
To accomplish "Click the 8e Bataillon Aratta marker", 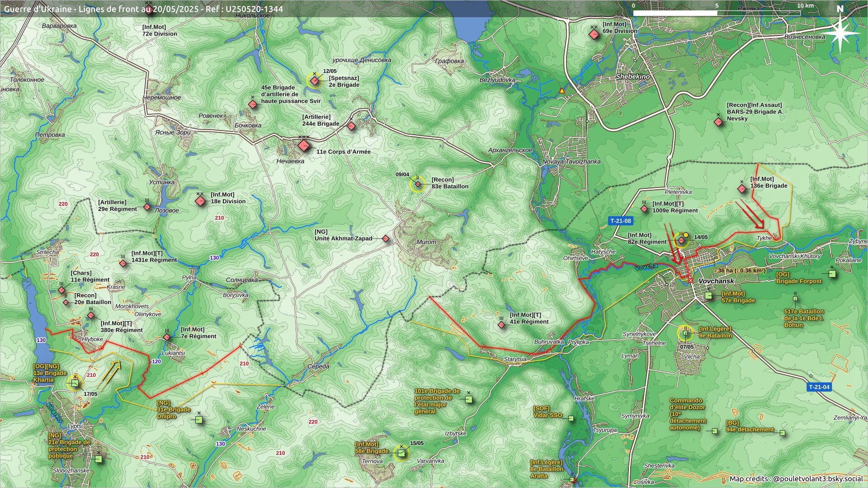I will pyautogui.click(x=572, y=479).
